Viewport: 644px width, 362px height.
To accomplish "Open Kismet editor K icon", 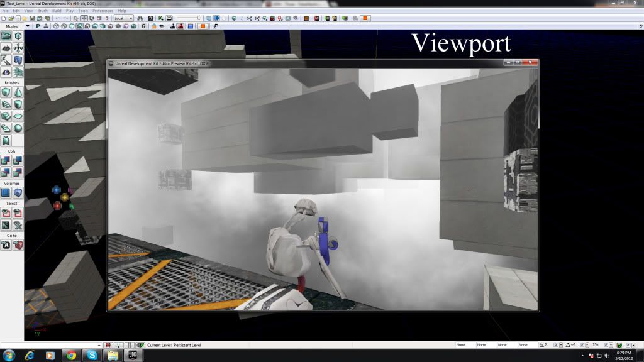I will pos(160,18).
